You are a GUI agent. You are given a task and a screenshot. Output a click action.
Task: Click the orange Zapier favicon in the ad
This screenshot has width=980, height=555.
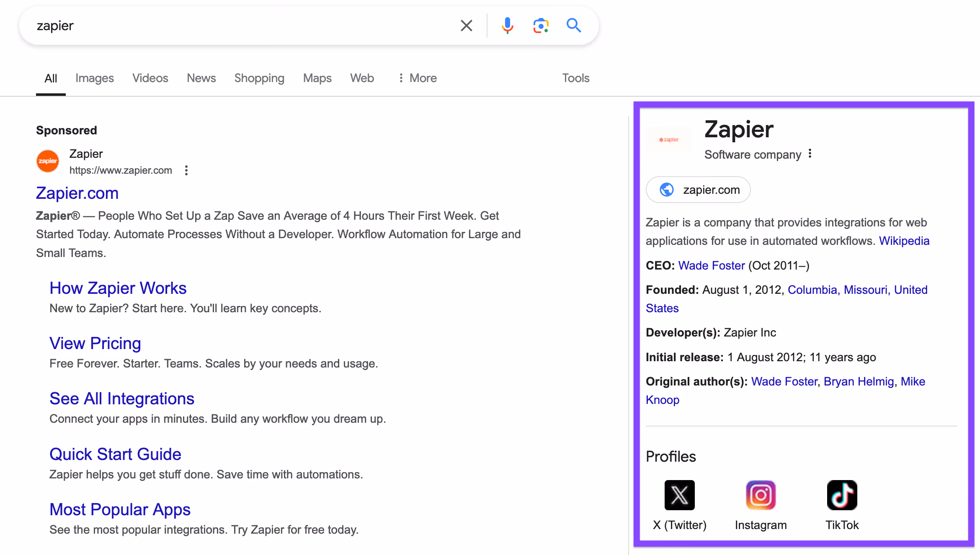48,161
